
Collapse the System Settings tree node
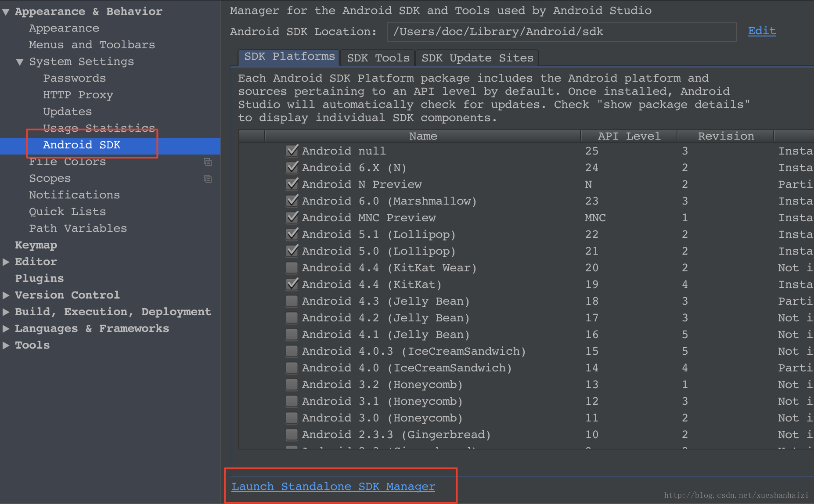(x=20, y=62)
